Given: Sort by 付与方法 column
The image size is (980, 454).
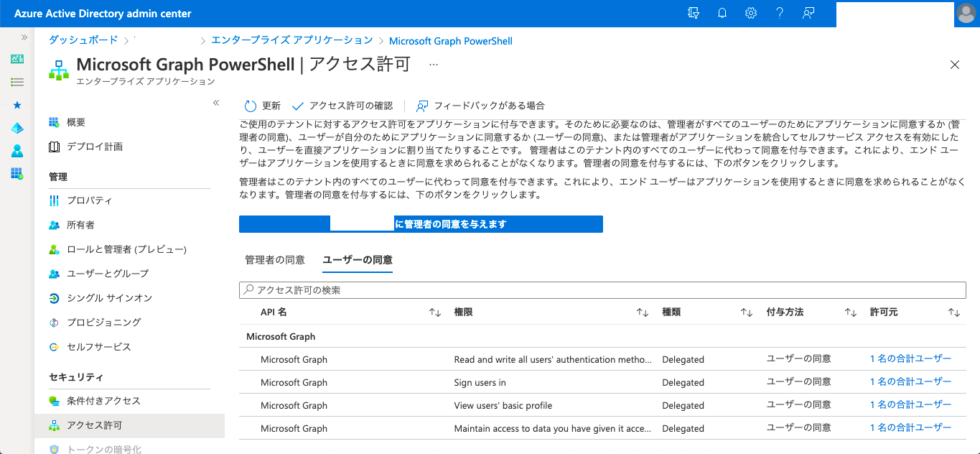Looking at the screenshot, I should 851,312.
